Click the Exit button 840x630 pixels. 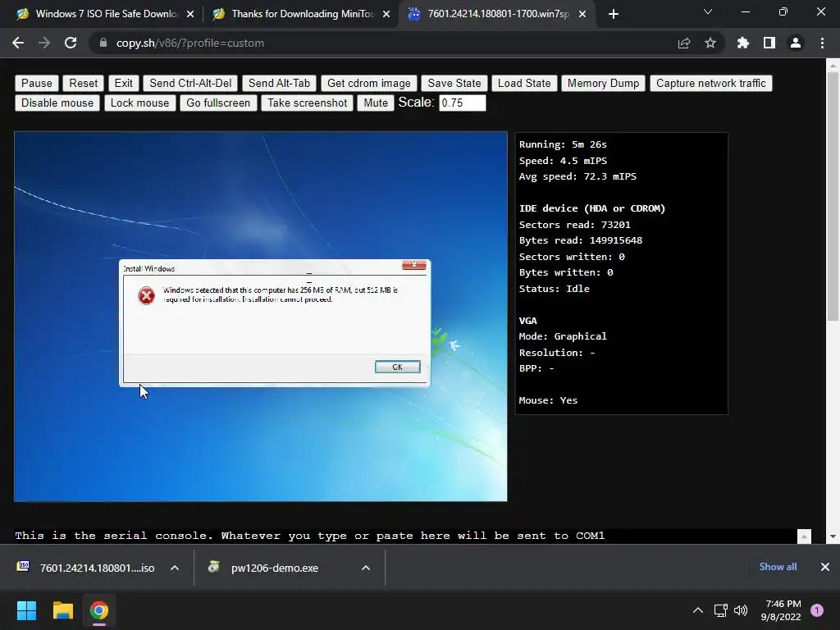pos(123,83)
